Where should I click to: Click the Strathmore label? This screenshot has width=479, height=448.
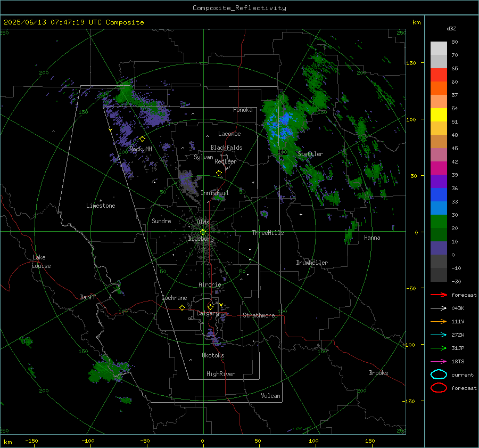click(x=259, y=315)
